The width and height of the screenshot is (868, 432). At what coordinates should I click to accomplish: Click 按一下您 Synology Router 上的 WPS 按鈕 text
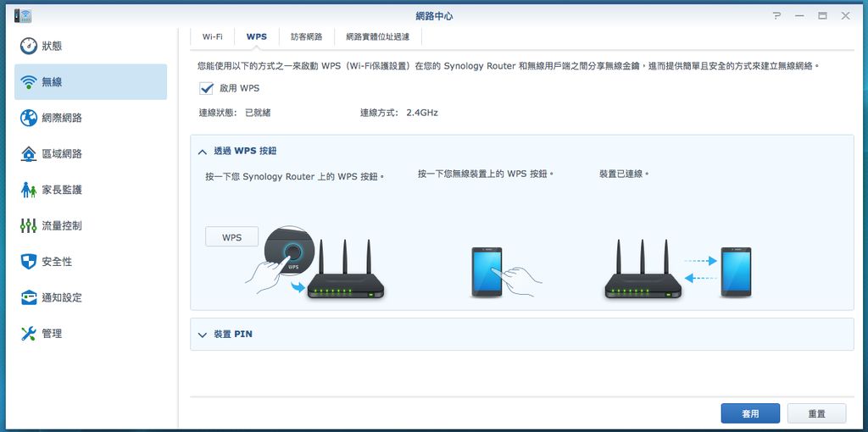tap(294, 177)
